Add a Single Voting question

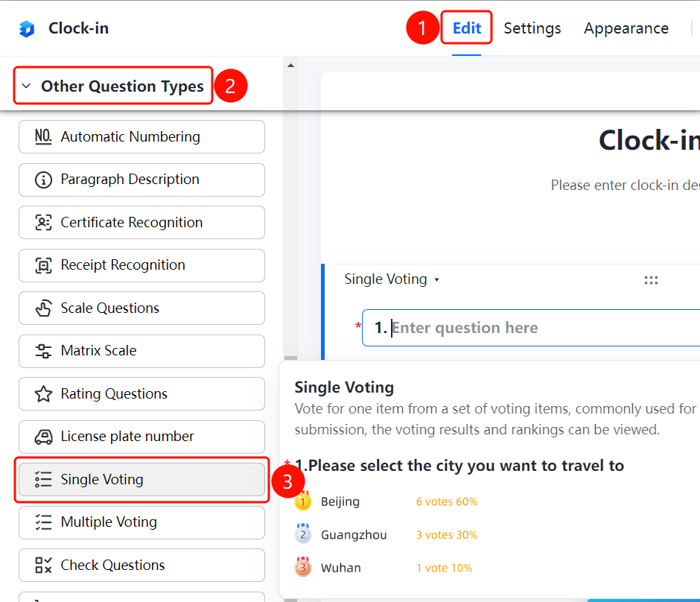click(x=142, y=480)
